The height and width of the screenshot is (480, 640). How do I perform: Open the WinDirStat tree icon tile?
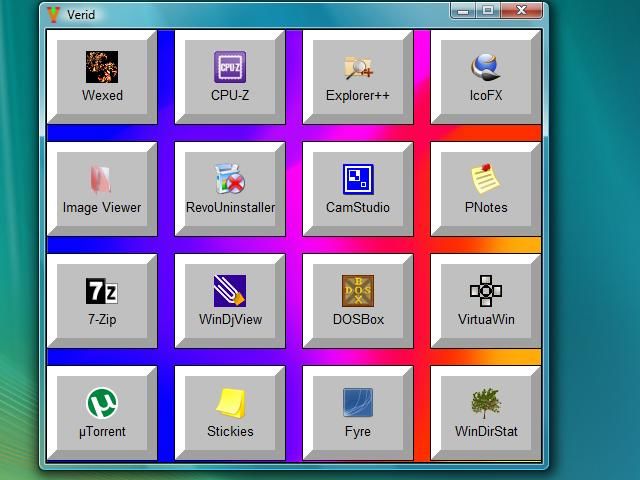(486, 413)
